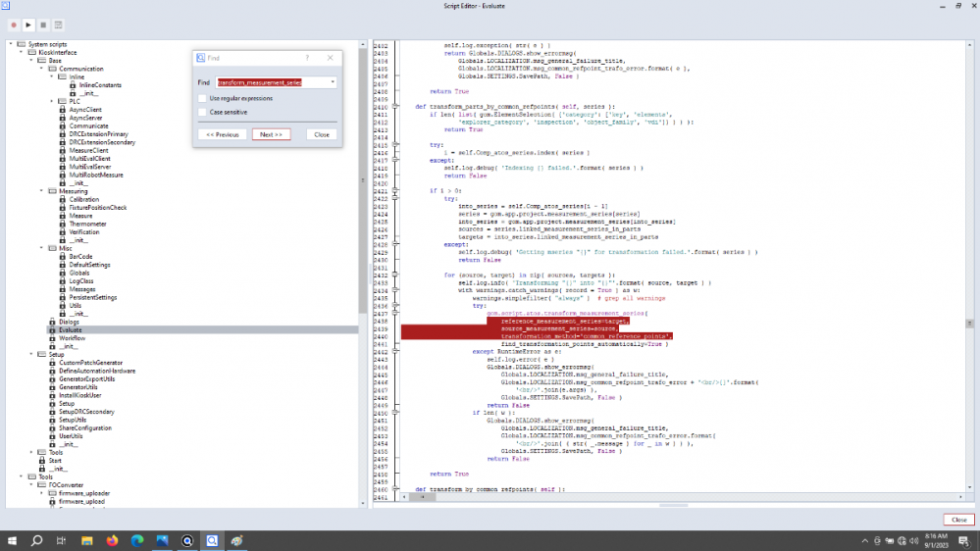Select the Globals script in tree

[x=77, y=273]
